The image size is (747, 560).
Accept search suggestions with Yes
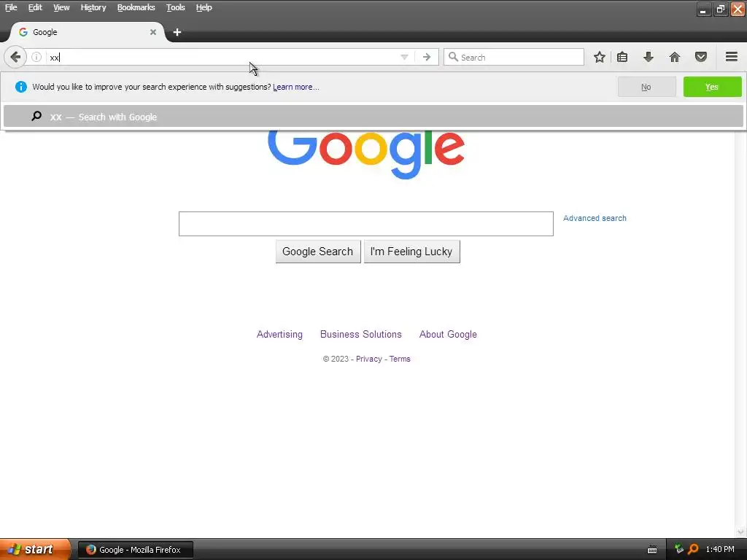(712, 87)
